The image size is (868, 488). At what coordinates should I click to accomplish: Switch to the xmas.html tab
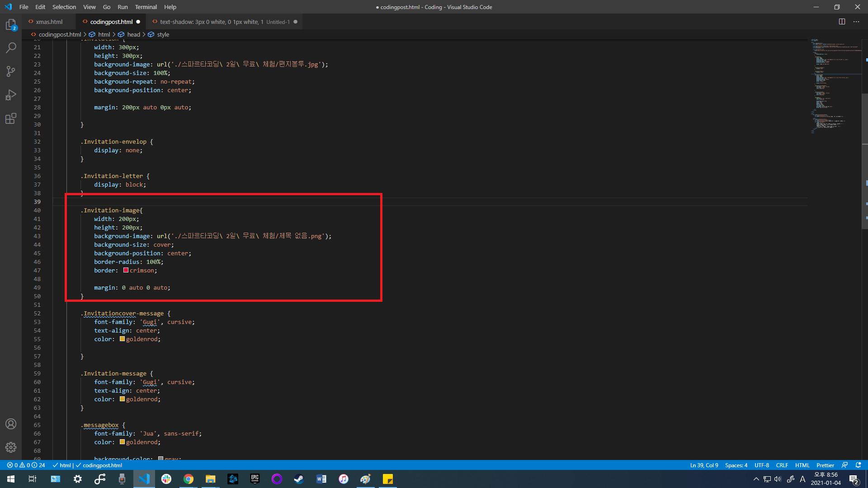click(x=49, y=22)
